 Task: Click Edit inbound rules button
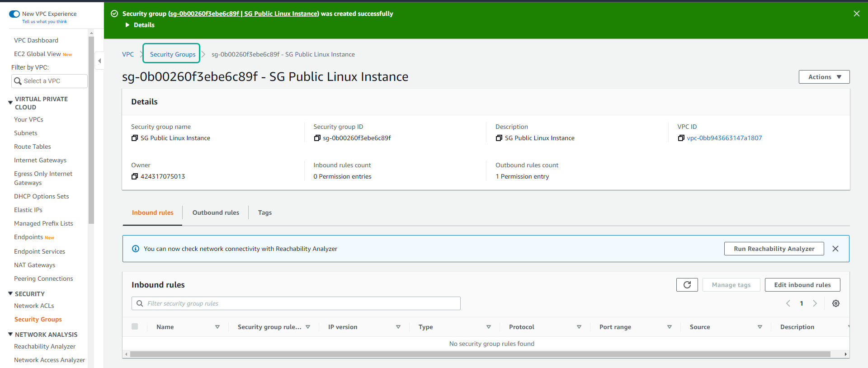pos(802,285)
